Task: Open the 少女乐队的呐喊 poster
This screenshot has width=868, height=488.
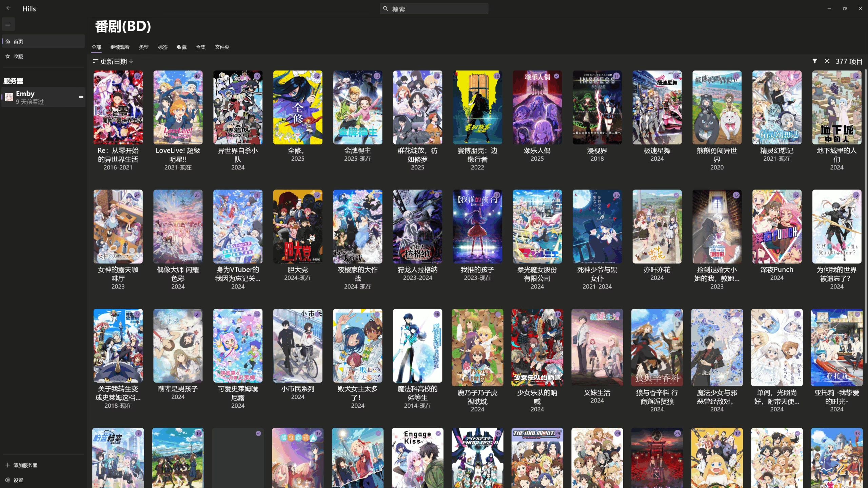Action: [x=537, y=347]
